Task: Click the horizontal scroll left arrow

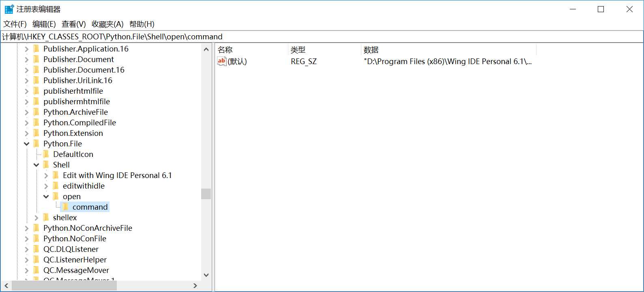Action: [6, 286]
